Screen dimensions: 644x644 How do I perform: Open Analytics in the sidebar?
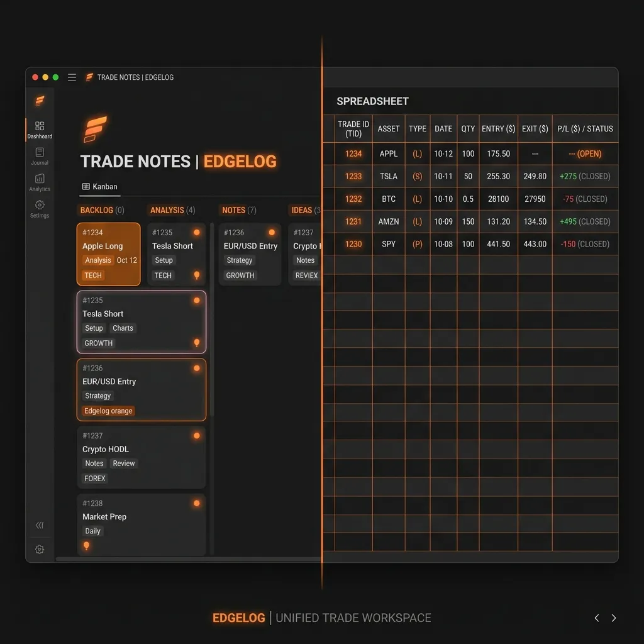pyautogui.click(x=40, y=183)
